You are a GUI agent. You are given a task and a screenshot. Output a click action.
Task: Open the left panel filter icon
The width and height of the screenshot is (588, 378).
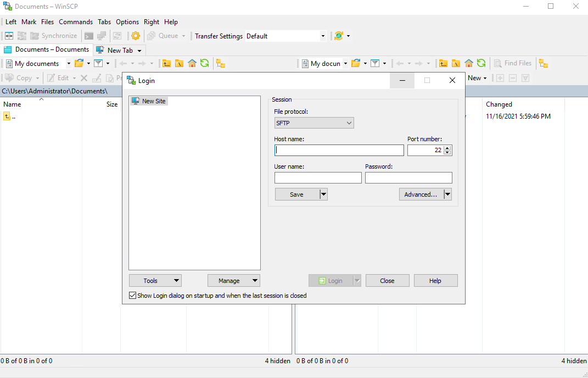[x=98, y=63]
